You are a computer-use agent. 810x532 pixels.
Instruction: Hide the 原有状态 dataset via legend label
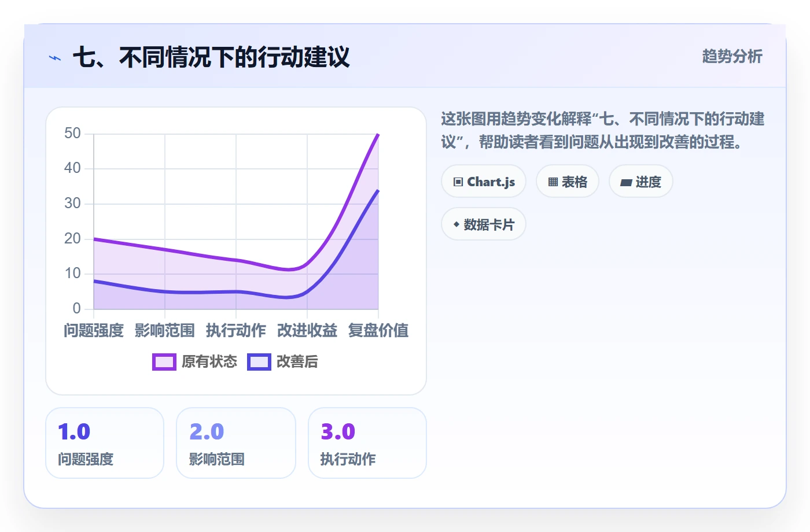[x=209, y=362]
